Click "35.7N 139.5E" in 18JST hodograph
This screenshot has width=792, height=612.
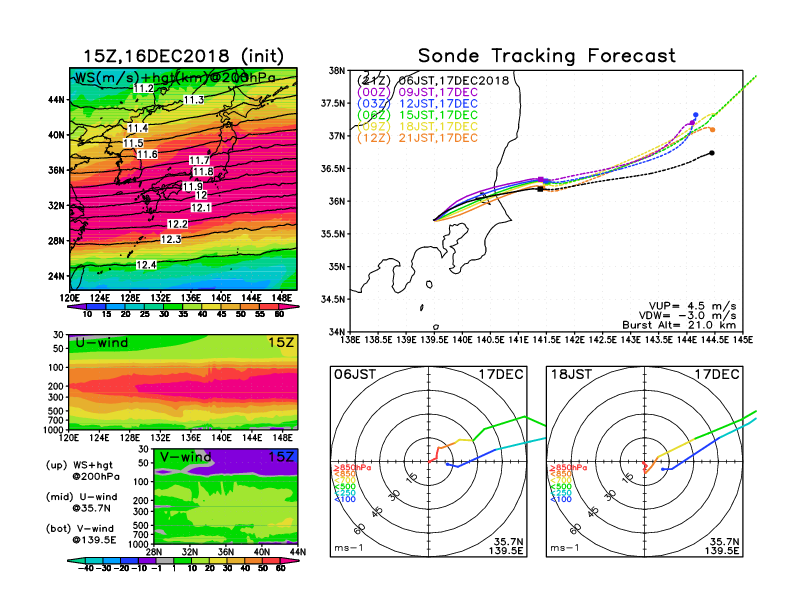[722, 546]
